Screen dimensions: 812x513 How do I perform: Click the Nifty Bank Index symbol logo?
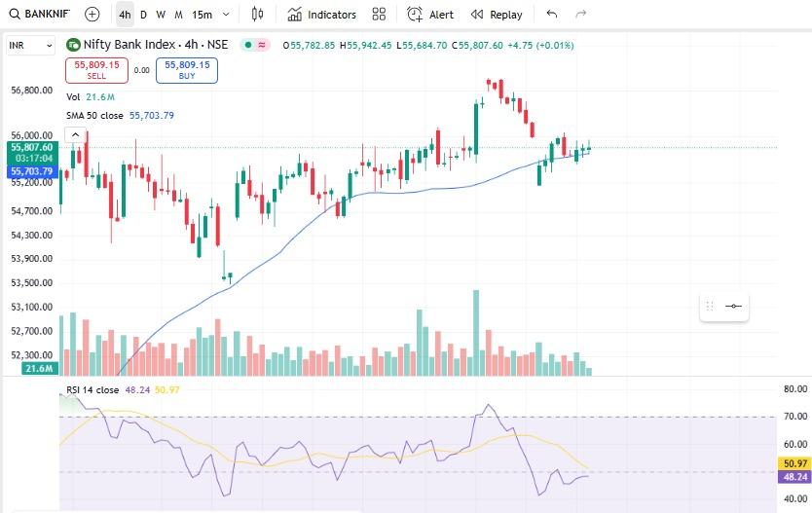pyautogui.click(x=73, y=45)
